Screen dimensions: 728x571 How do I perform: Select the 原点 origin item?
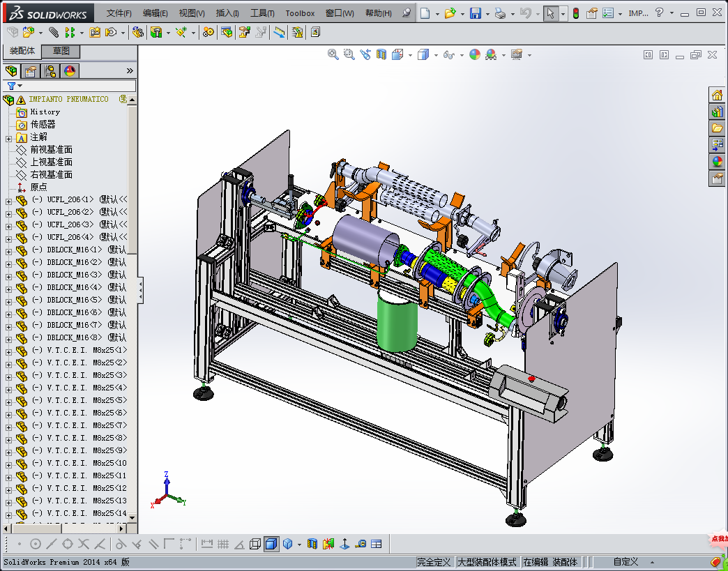[x=38, y=187]
